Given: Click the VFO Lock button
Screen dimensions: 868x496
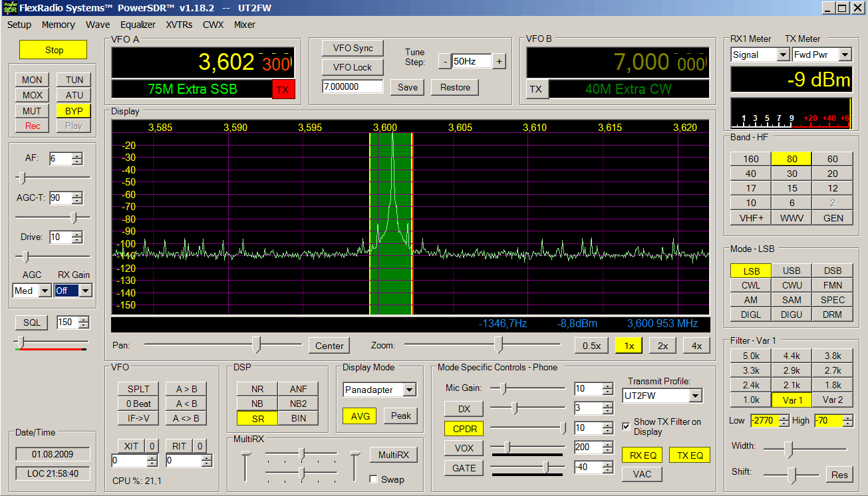Looking at the screenshot, I should click(x=352, y=67).
